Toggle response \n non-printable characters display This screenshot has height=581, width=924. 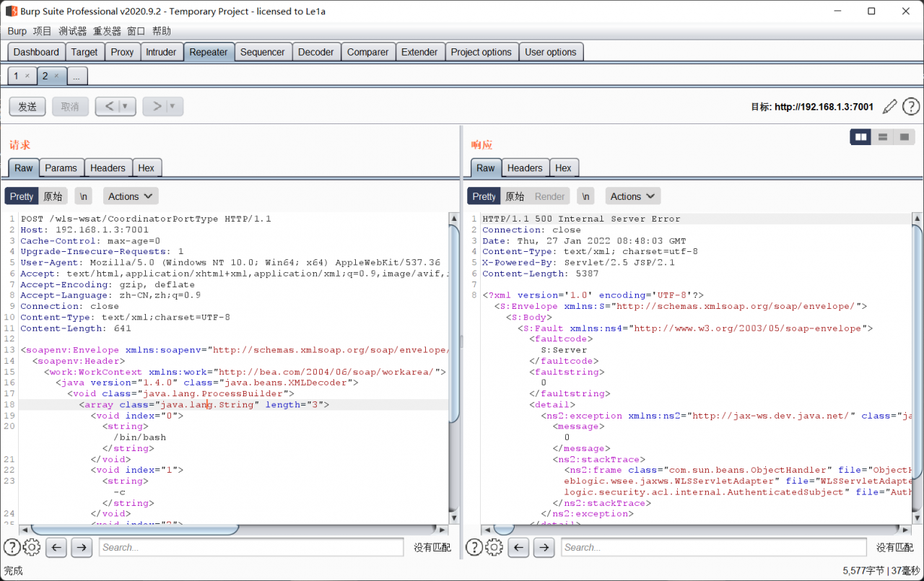(x=585, y=196)
